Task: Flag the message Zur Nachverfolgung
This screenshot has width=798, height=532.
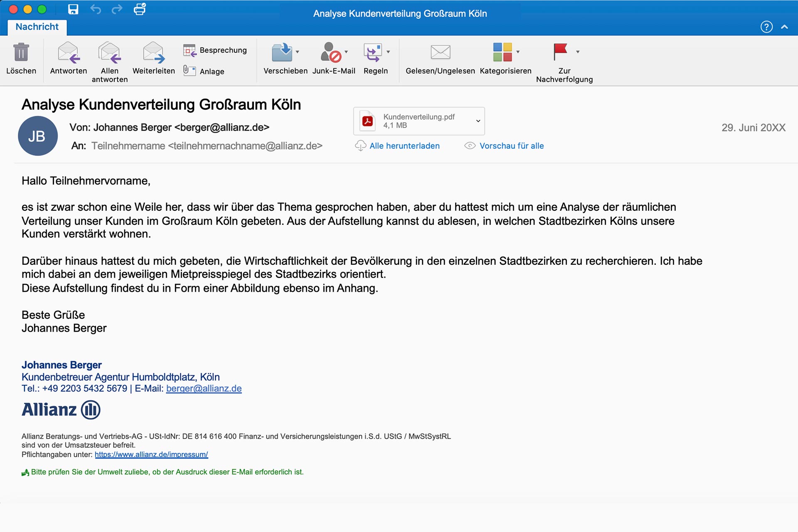Action: coord(560,52)
